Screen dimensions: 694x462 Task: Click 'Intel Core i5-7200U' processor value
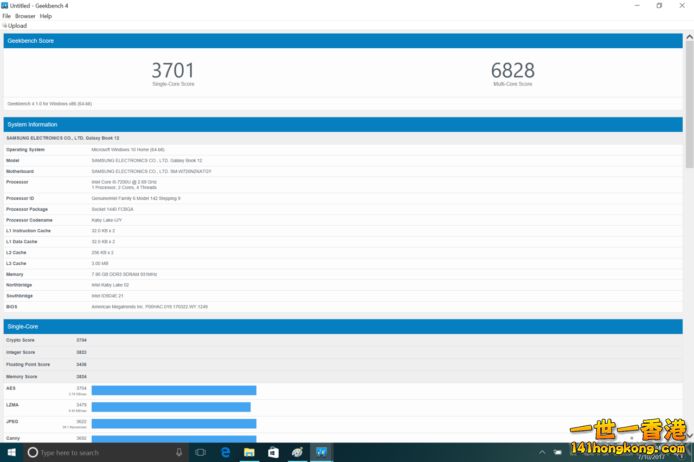click(124, 182)
